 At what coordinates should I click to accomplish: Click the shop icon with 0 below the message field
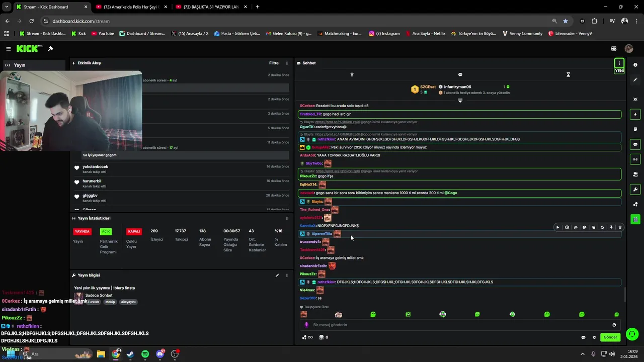[324, 337]
